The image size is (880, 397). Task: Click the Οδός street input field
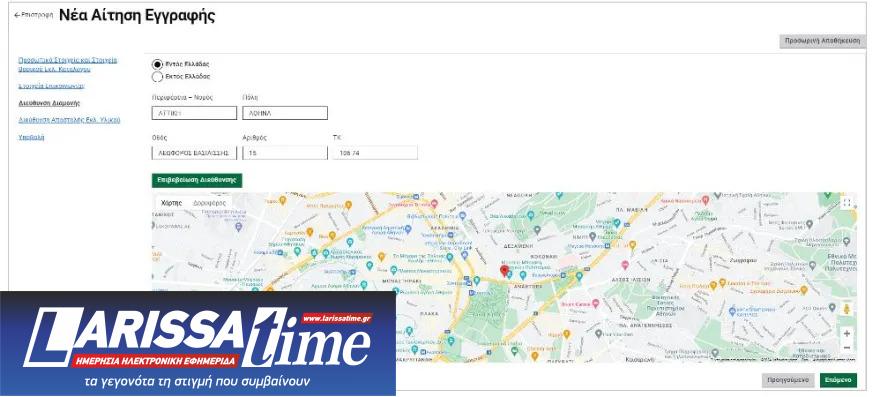click(194, 153)
